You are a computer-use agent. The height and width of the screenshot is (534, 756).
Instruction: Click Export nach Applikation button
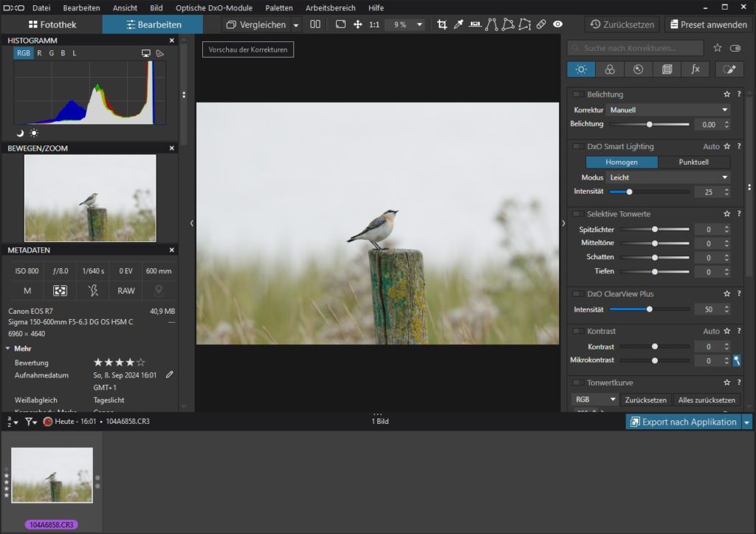[683, 422]
